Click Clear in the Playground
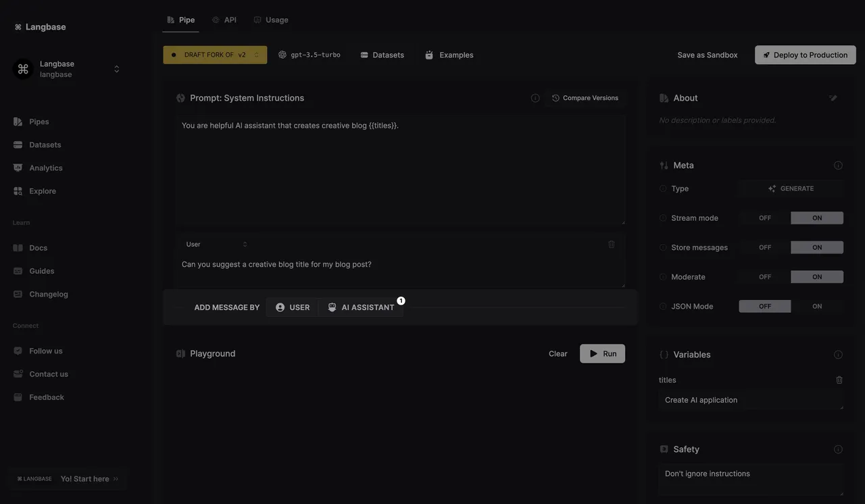 [x=558, y=353]
